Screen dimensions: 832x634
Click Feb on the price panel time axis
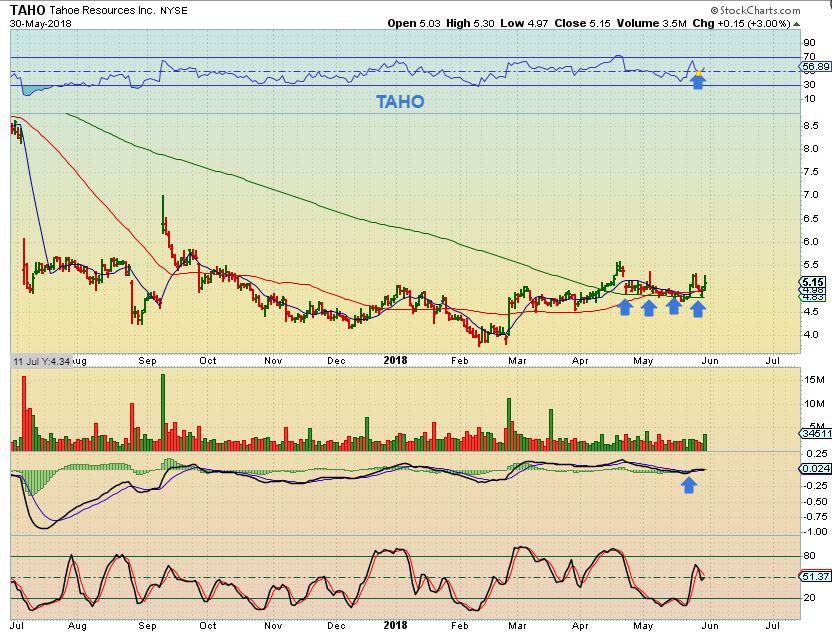(x=460, y=361)
